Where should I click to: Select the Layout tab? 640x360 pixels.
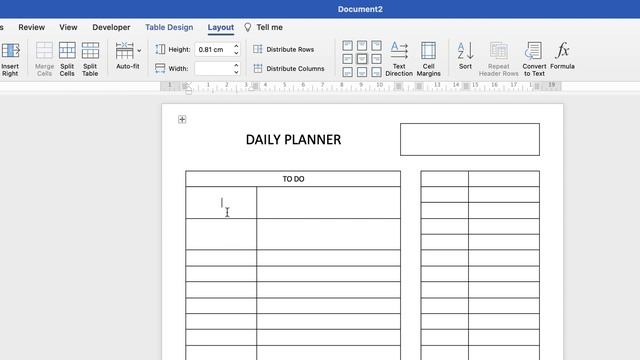tap(221, 27)
